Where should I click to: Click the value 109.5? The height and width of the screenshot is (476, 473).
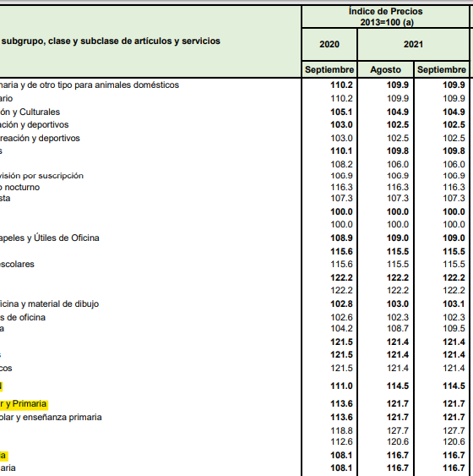(454, 328)
